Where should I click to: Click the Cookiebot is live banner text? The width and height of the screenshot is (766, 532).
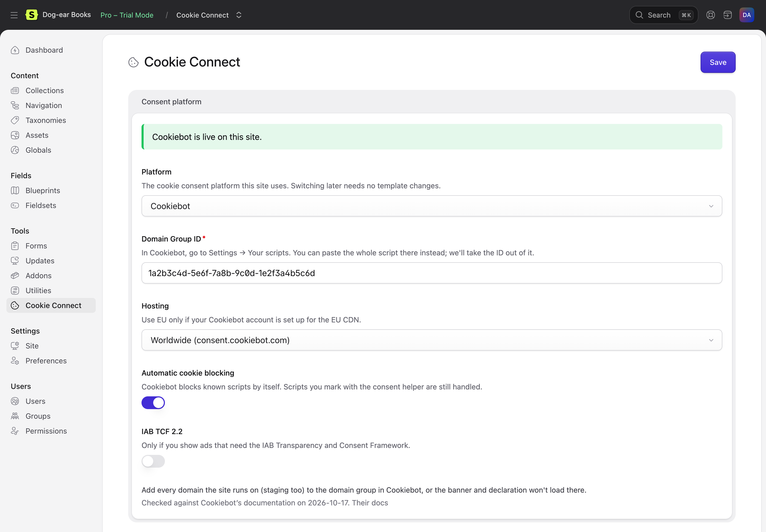coord(207,137)
